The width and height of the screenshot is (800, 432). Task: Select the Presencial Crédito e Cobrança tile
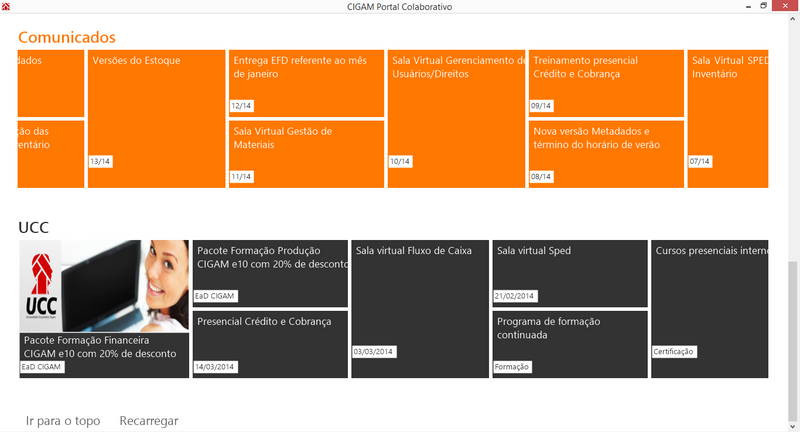coord(270,344)
